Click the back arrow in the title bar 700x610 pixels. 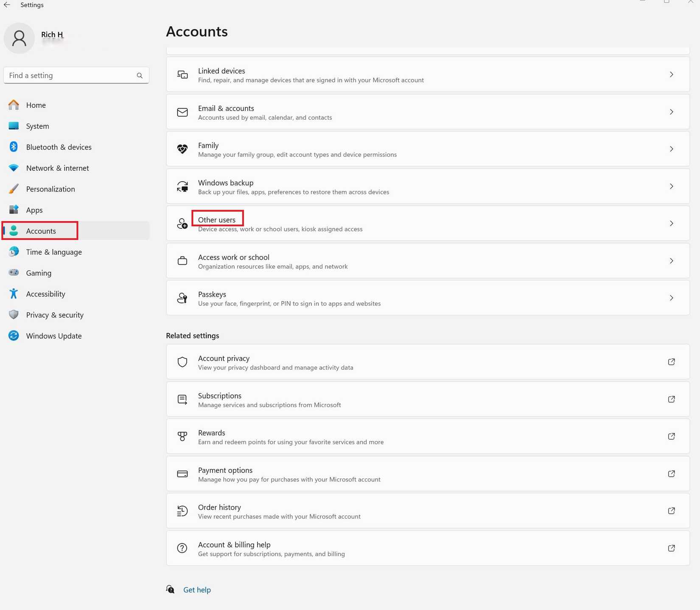(x=7, y=5)
